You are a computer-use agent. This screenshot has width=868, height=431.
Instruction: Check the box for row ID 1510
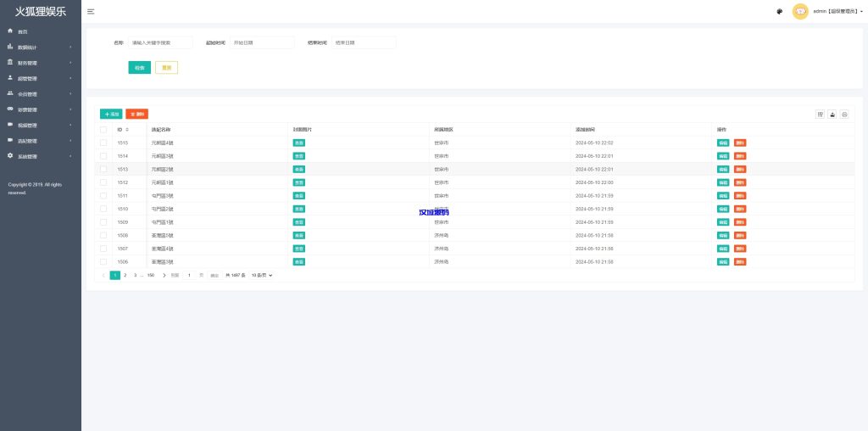[x=103, y=209]
